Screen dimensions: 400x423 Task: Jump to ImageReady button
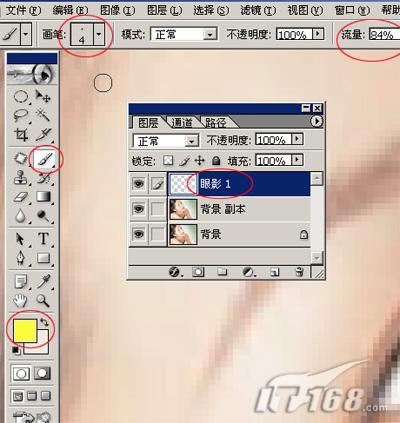point(31,417)
